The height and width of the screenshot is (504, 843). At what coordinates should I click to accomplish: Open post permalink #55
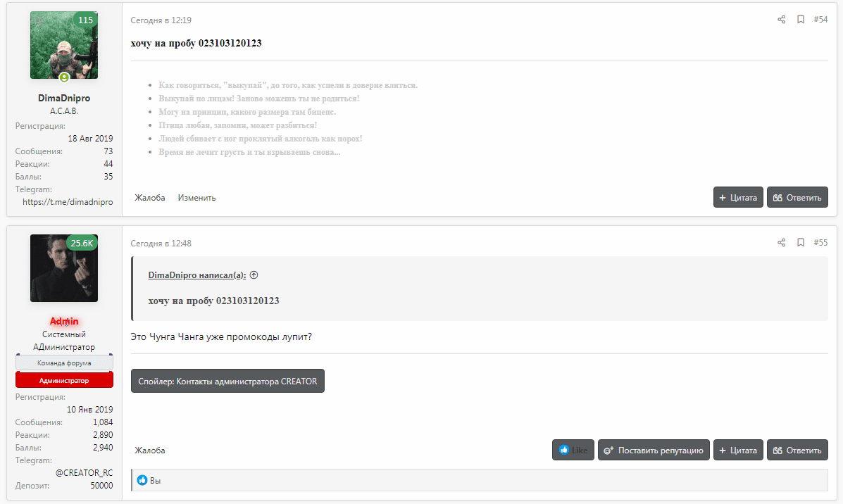820,243
